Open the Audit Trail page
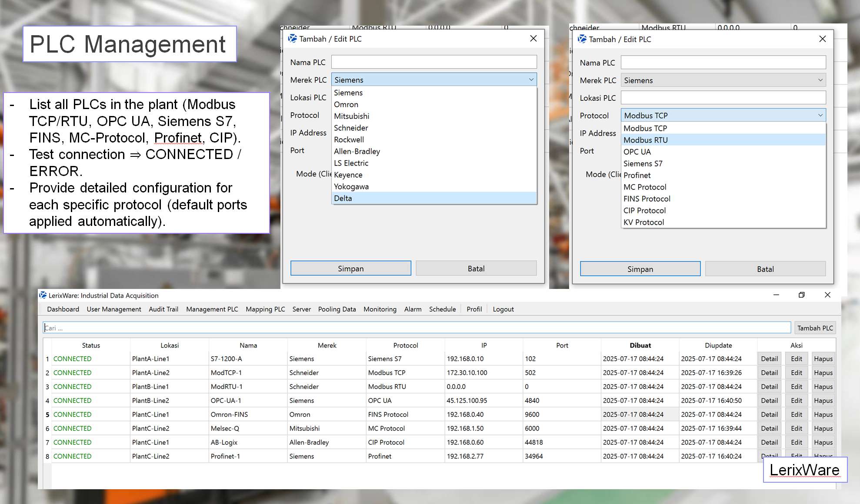 point(163,309)
